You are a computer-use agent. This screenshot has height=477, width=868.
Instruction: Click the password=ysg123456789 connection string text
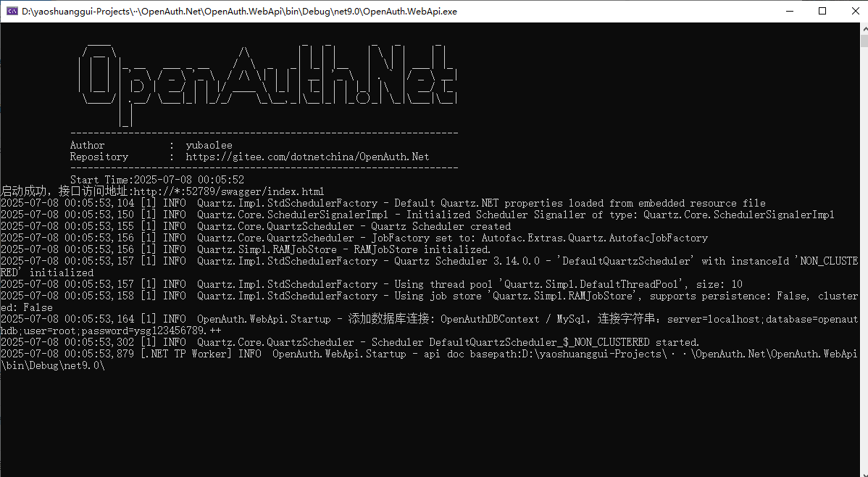coord(151,331)
